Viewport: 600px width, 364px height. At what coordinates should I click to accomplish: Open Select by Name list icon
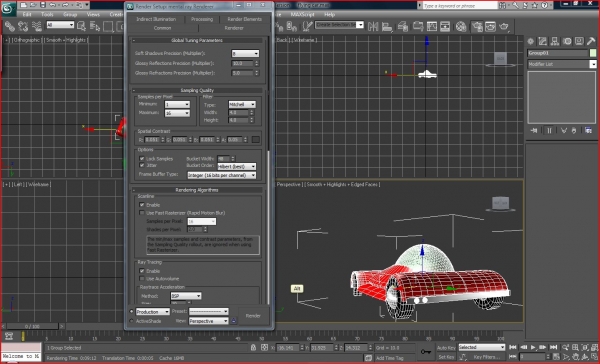pyautogui.click(x=95, y=26)
